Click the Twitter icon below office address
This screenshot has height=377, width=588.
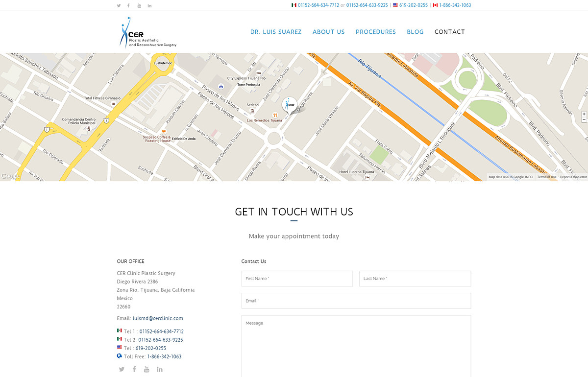[x=122, y=369]
